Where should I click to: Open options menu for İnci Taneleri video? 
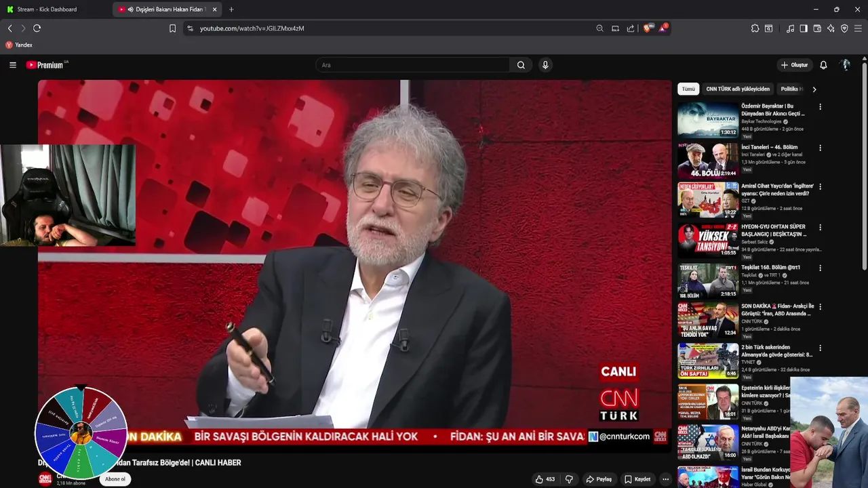(x=820, y=148)
